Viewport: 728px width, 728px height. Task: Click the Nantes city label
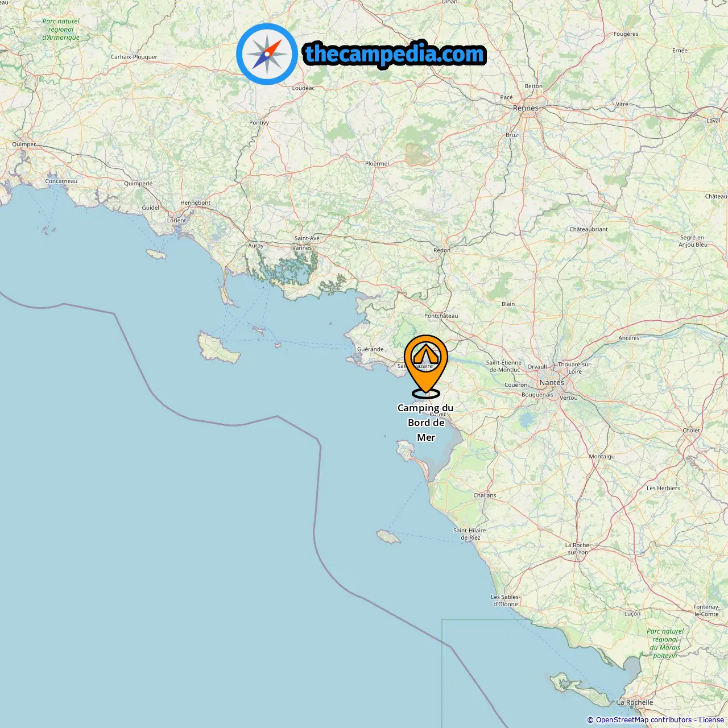point(552,383)
